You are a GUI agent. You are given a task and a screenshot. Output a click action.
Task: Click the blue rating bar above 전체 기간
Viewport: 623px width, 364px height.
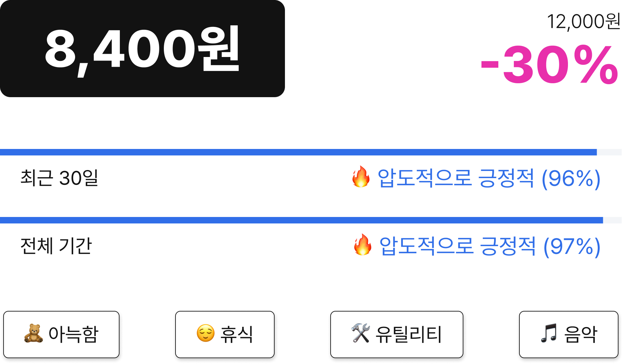[301, 220]
